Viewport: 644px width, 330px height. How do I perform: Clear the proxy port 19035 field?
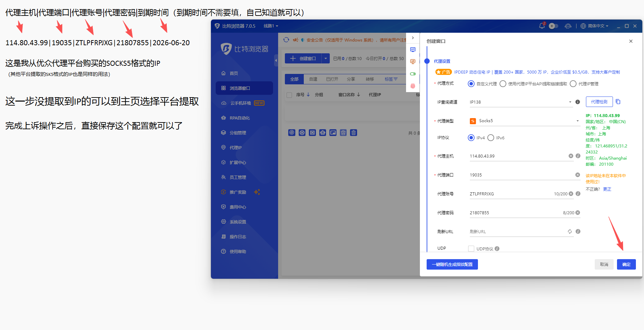(578, 175)
